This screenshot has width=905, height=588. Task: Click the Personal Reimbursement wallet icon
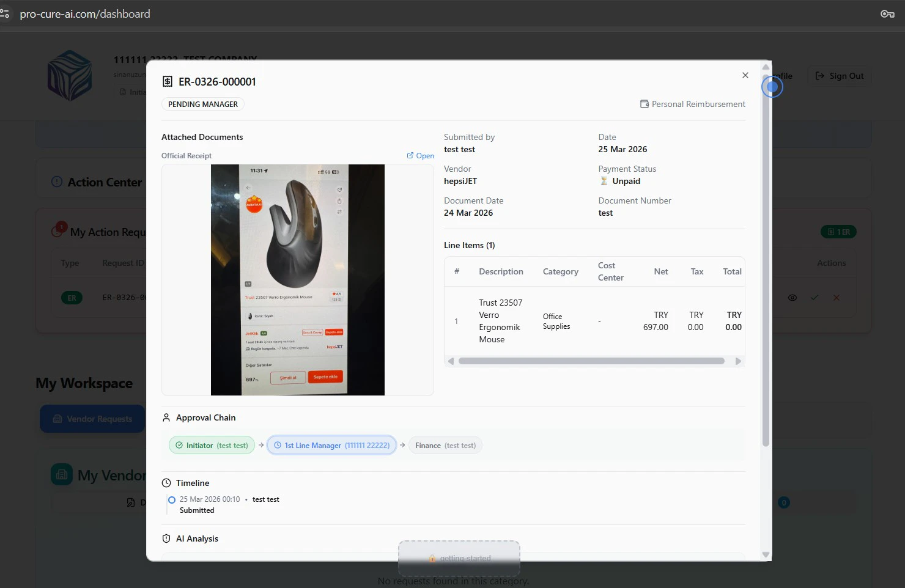click(645, 104)
